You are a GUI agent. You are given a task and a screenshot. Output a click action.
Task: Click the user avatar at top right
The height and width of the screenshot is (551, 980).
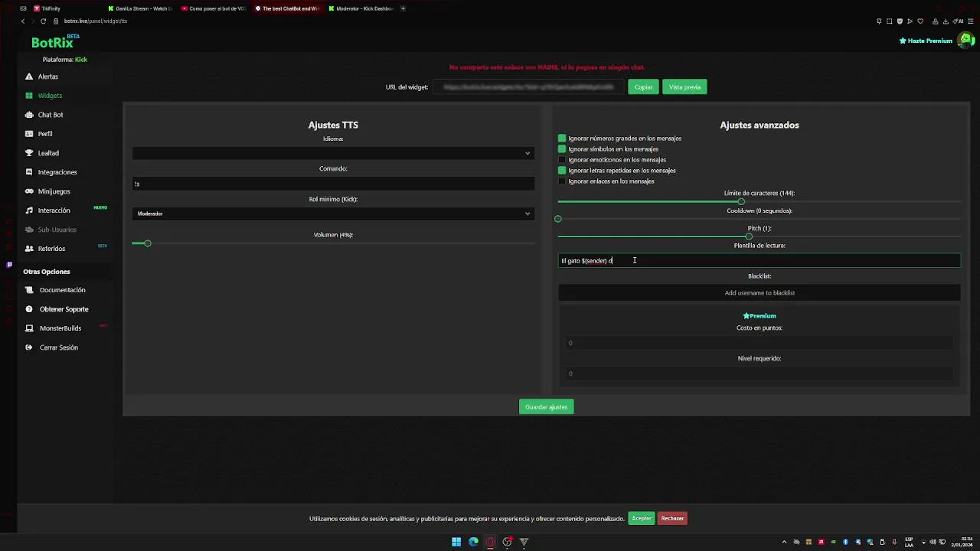tap(965, 41)
